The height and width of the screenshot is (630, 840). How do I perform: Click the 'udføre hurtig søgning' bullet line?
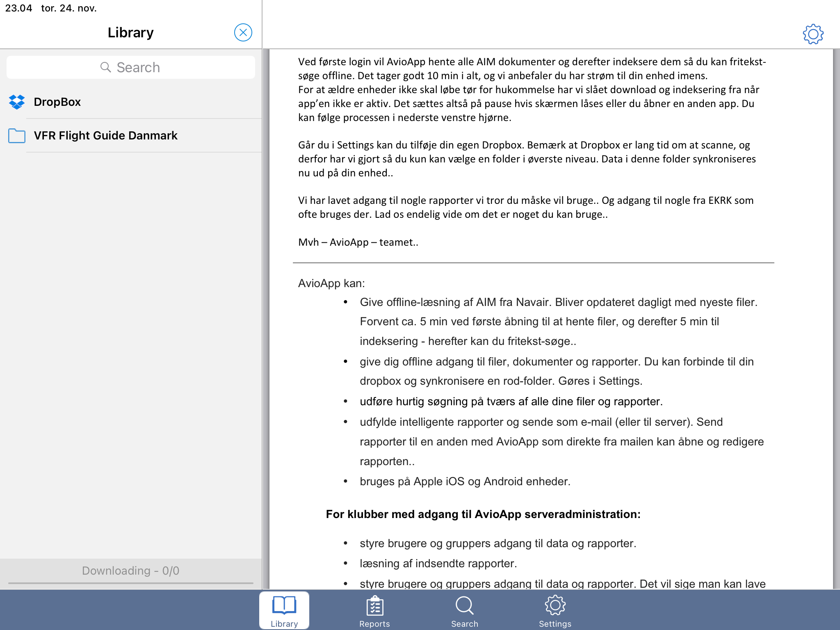(x=511, y=402)
